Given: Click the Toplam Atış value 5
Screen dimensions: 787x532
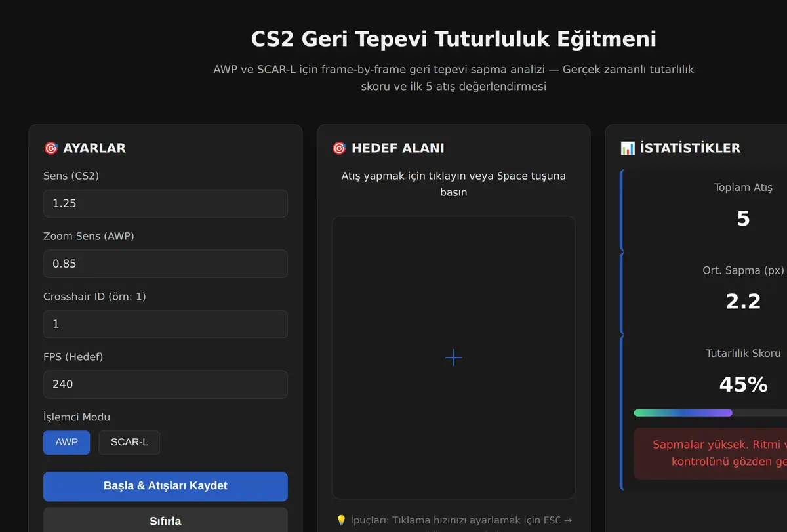Looking at the screenshot, I should click(743, 218).
